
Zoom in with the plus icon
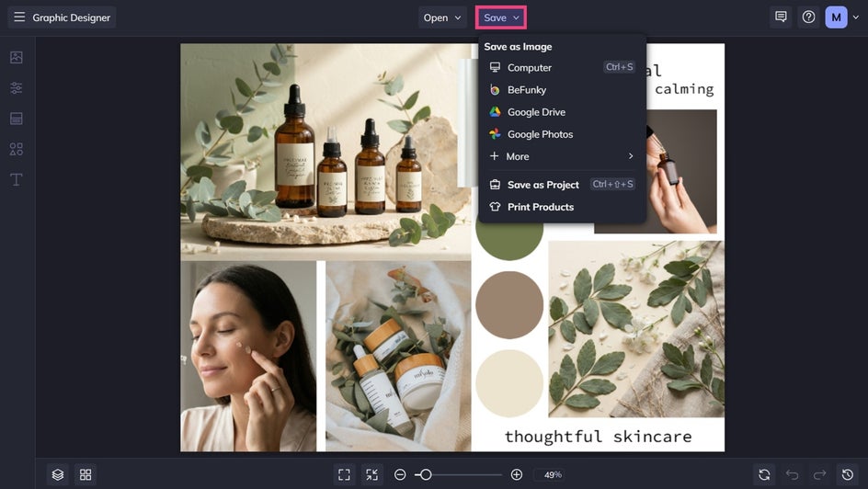[x=517, y=474]
